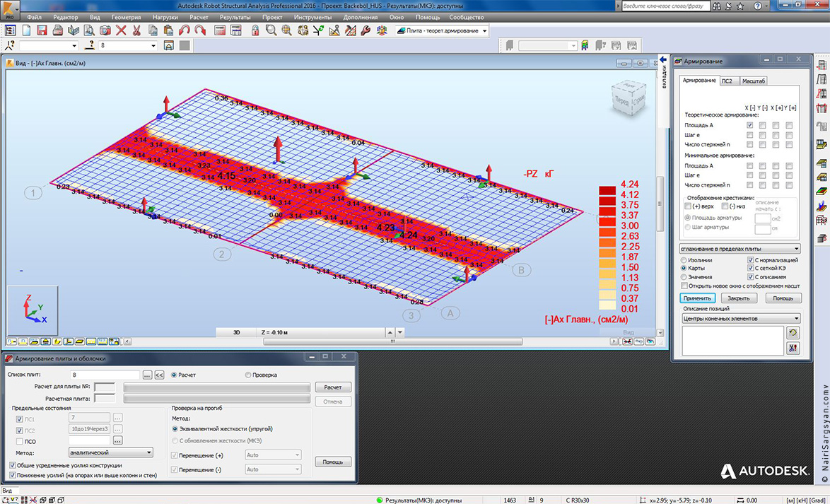Screen dimensions: 830x504
Task: Save the project with the floppy disk icon
Action: tap(42, 30)
